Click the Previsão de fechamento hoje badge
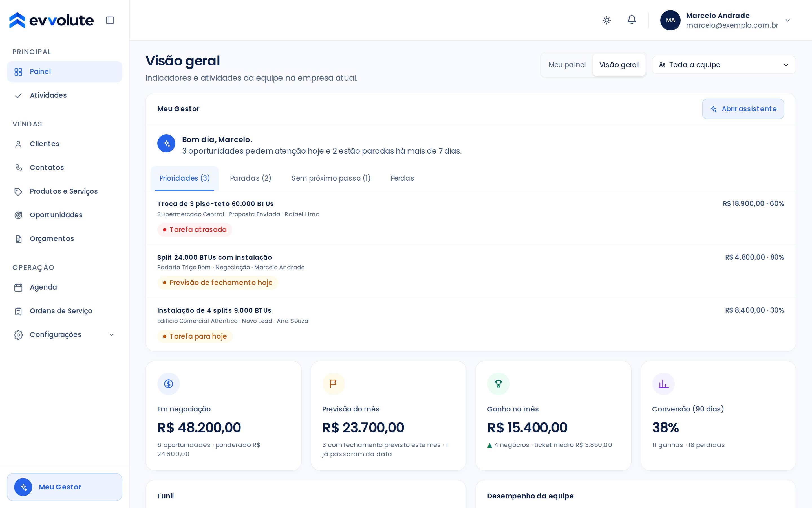 click(218, 283)
